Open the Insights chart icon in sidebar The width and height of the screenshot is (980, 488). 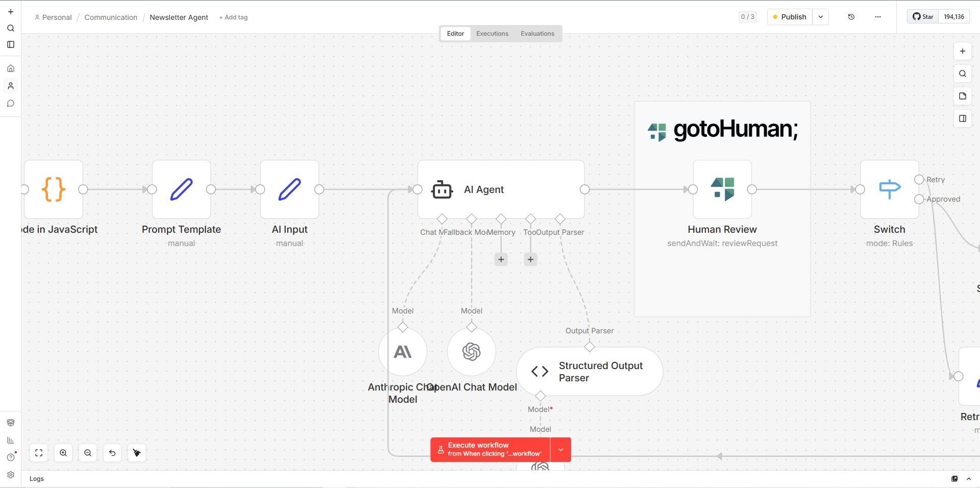coord(11,440)
